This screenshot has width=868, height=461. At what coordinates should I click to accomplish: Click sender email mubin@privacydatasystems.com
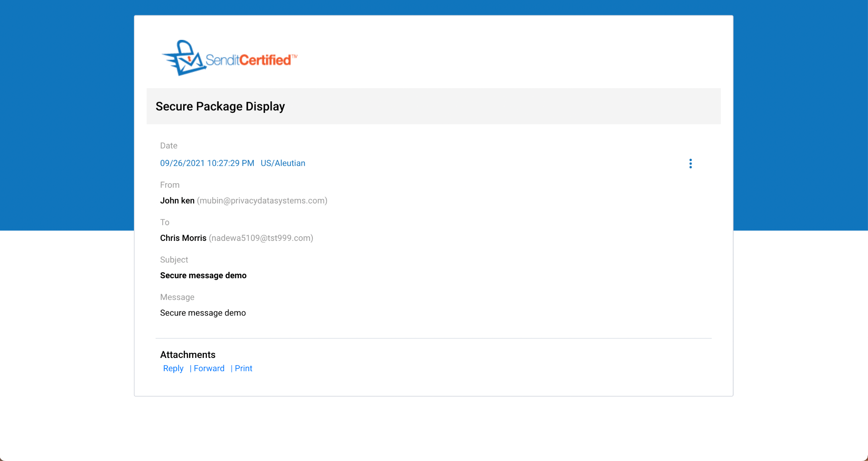click(262, 201)
